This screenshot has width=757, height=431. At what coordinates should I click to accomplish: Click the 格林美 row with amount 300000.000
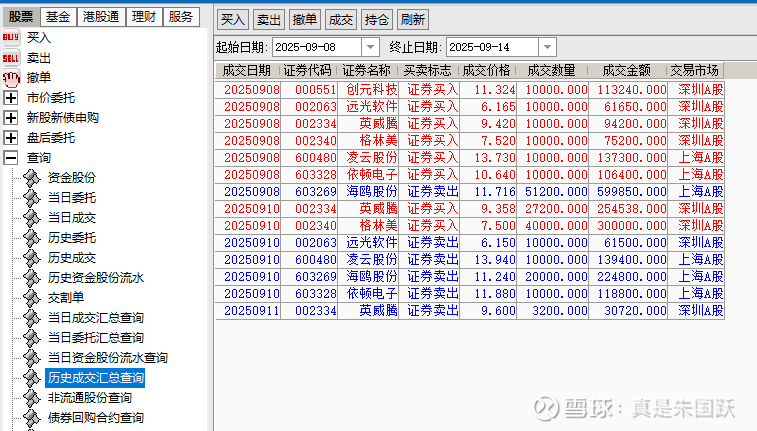[x=469, y=226]
